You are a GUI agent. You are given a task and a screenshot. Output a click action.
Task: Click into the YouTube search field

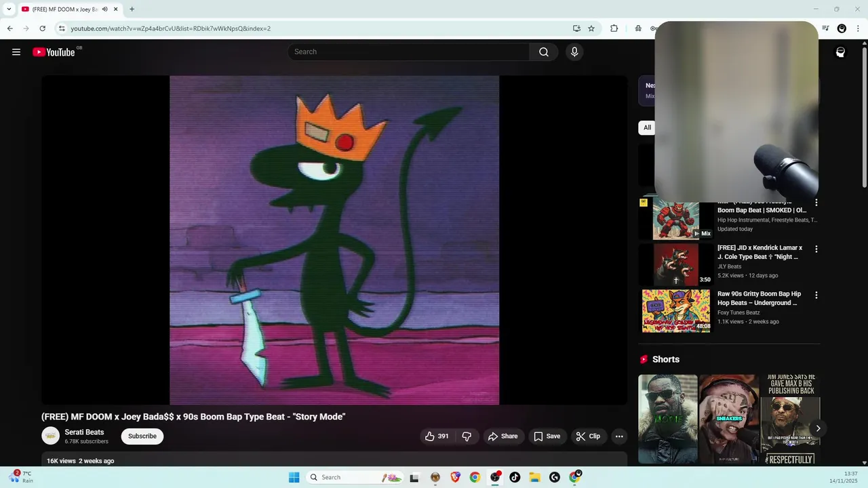click(x=408, y=52)
